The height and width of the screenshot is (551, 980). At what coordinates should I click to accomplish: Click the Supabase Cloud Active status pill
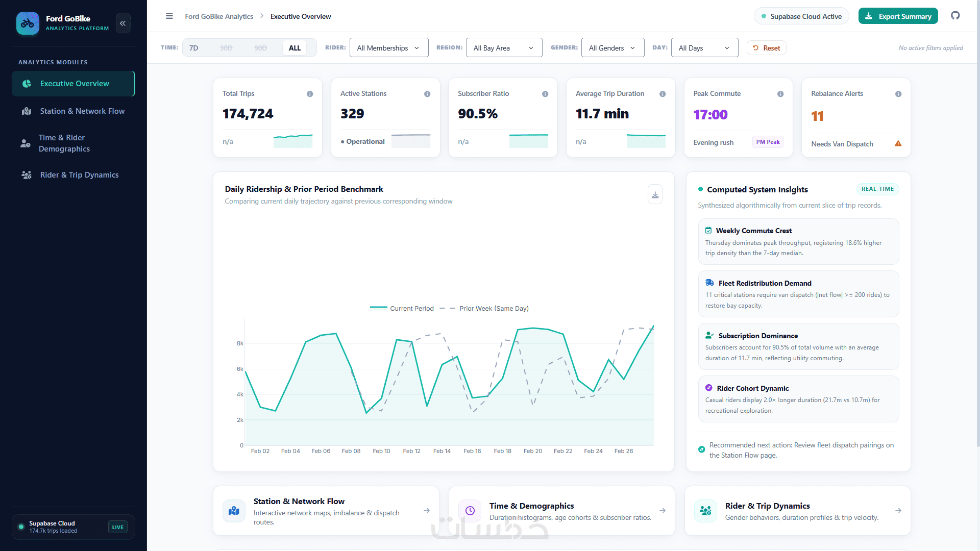click(801, 16)
